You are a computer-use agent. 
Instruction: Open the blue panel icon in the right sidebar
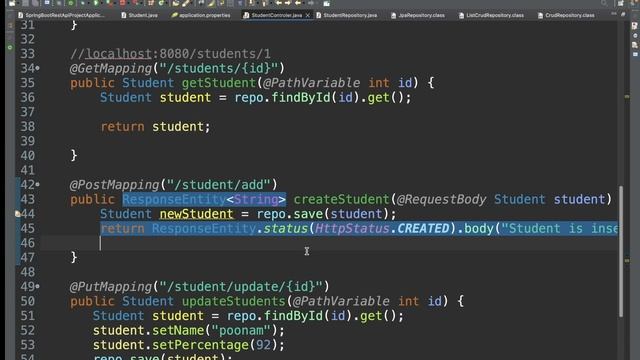point(635,54)
